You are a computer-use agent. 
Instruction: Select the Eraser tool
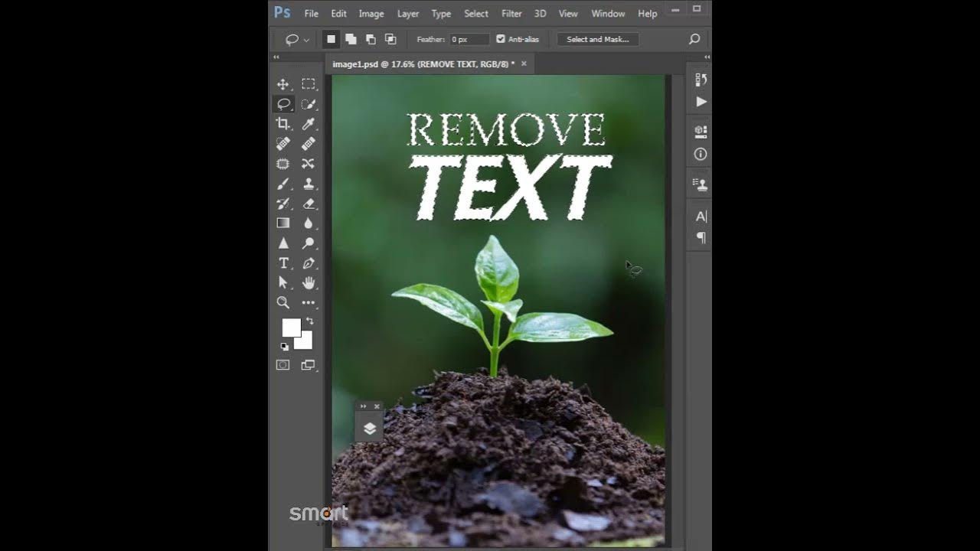coord(309,204)
